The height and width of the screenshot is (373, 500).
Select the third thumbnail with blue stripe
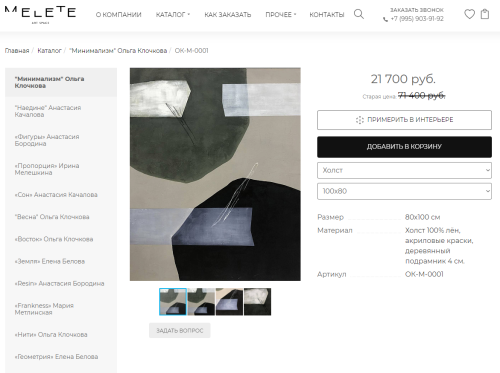tap(229, 302)
